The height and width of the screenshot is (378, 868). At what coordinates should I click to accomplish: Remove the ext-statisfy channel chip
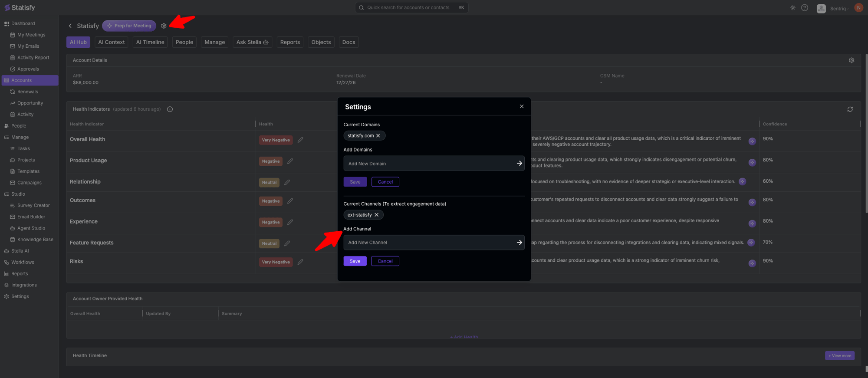(x=376, y=215)
